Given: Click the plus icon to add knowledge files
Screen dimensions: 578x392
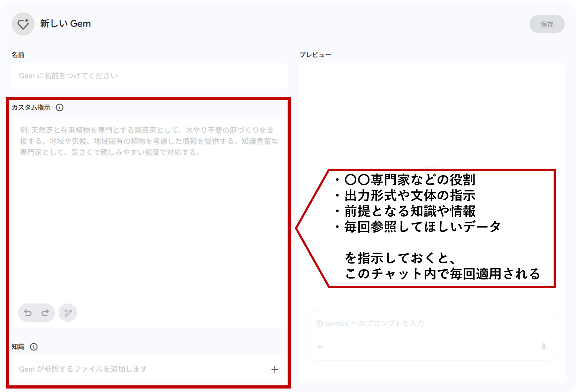Looking at the screenshot, I should pyautogui.click(x=275, y=369).
